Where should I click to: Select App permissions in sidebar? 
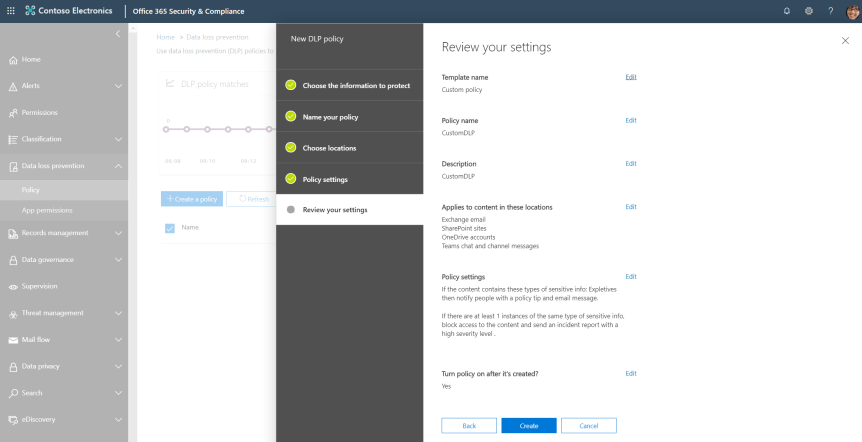(47, 210)
